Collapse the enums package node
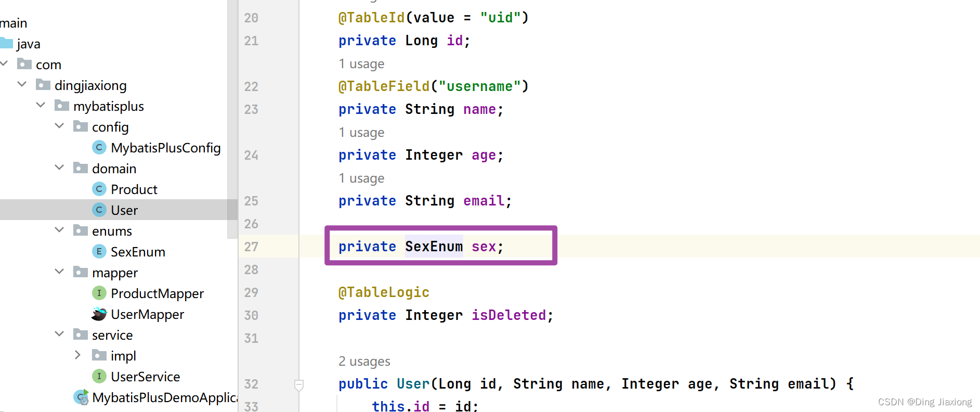The image size is (980, 412). point(59,230)
